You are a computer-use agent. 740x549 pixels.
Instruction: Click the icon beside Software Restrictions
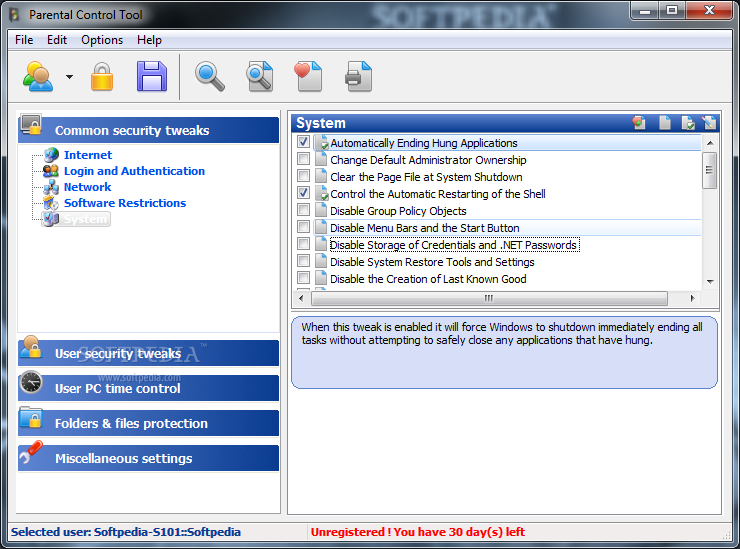tap(51, 203)
